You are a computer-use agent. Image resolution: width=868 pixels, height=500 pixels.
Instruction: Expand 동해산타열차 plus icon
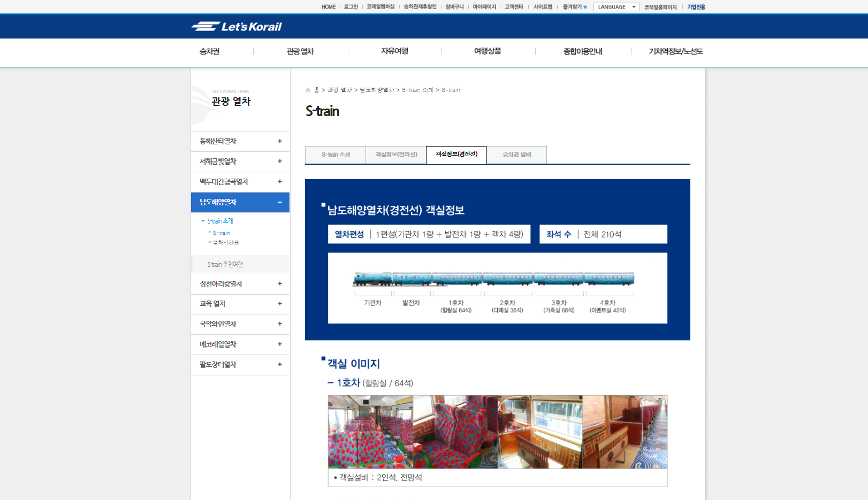click(279, 141)
